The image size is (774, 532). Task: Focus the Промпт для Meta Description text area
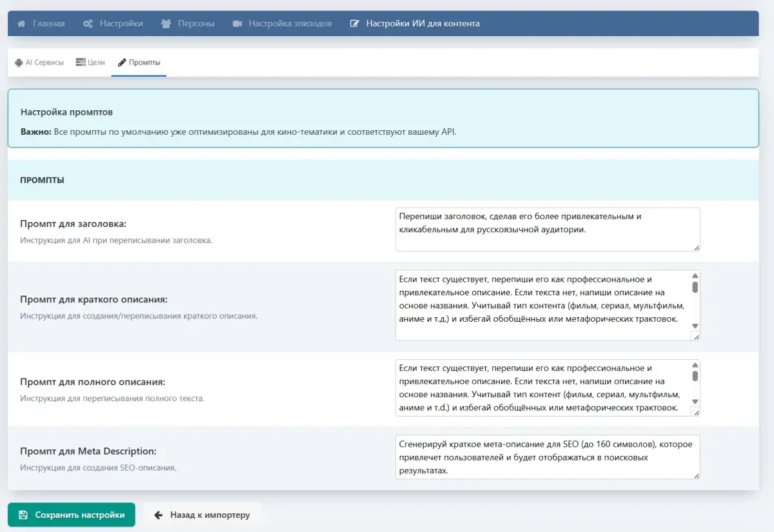[x=547, y=457]
